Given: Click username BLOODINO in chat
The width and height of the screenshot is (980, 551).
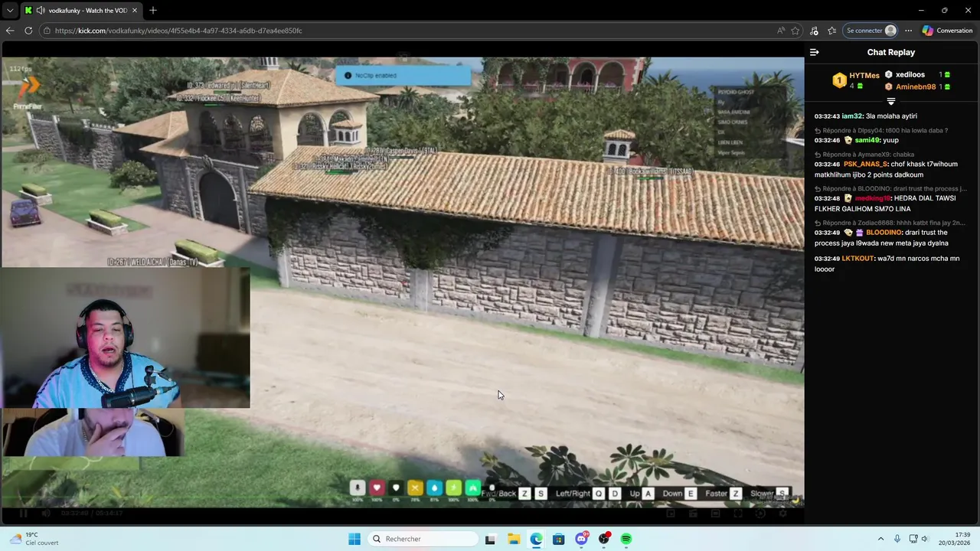Looking at the screenshot, I should (884, 233).
